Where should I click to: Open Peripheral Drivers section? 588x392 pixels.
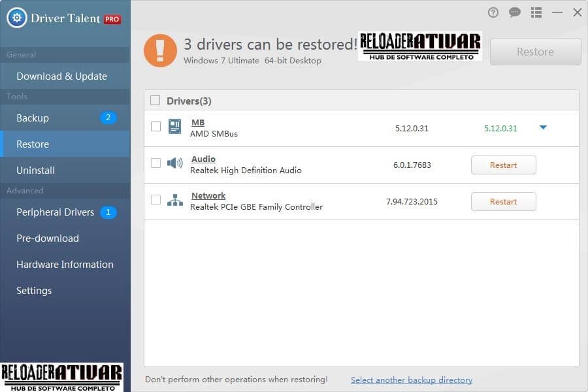point(65,212)
